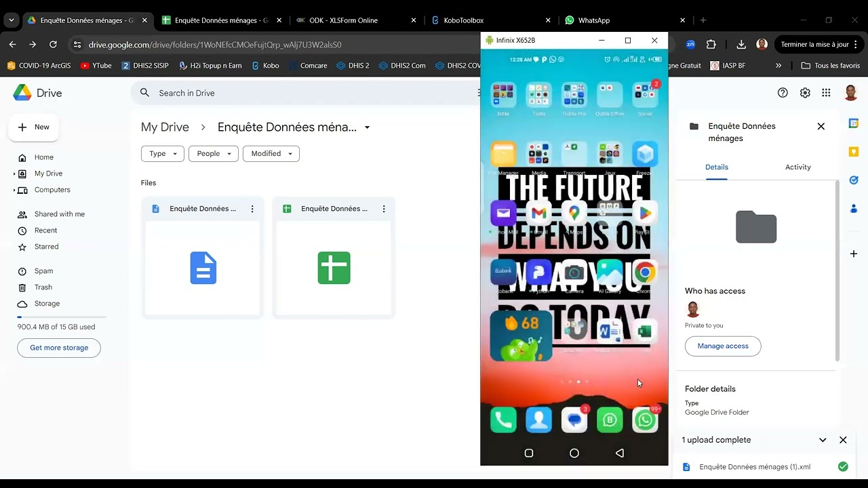Click Get more storage button
The image size is (868, 488).
pos(59,348)
